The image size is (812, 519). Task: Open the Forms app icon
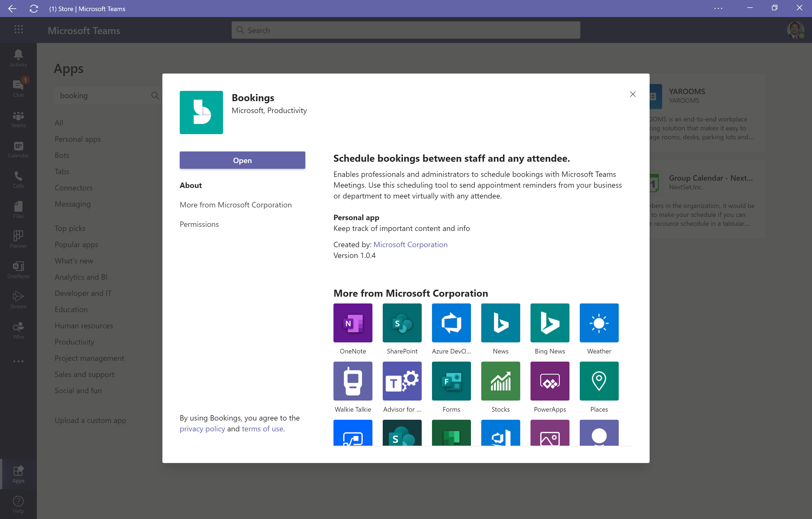[x=451, y=381]
